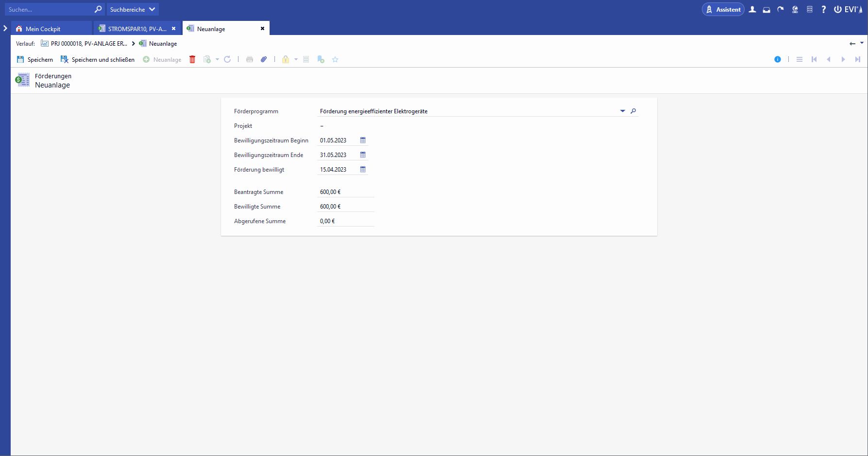
Task: Expand the Förderprogramm dropdown arrow
Action: click(623, 111)
